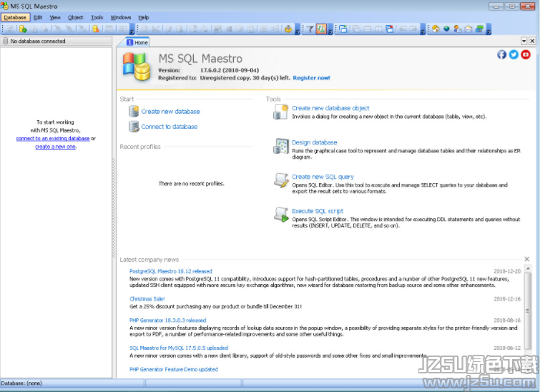The width and height of the screenshot is (540, 392).
Task: Click the icon beside Create new database object
Action: [x=280, y=112]
